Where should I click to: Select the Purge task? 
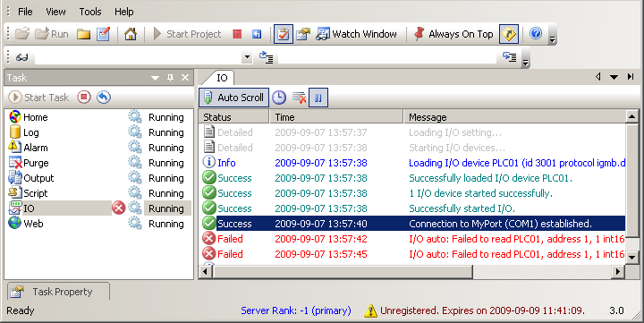99,163
